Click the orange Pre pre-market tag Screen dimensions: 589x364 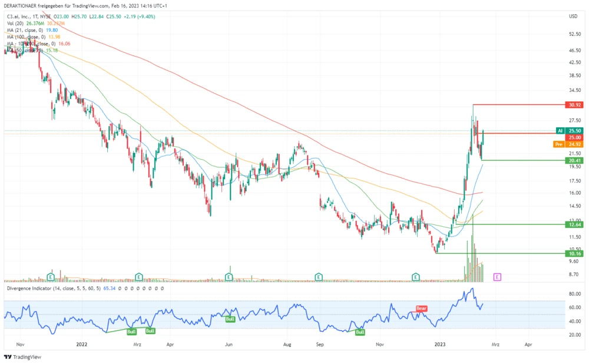tap(560, 144)
